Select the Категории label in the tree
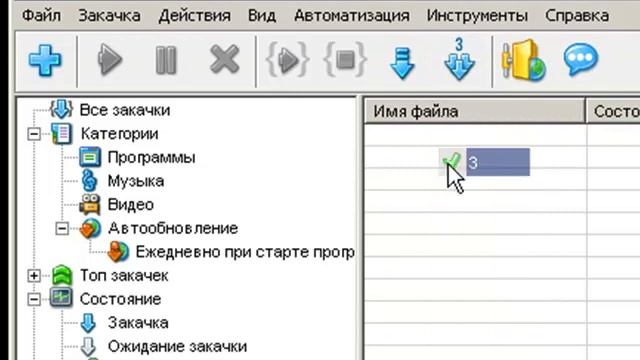 point(119,133)
